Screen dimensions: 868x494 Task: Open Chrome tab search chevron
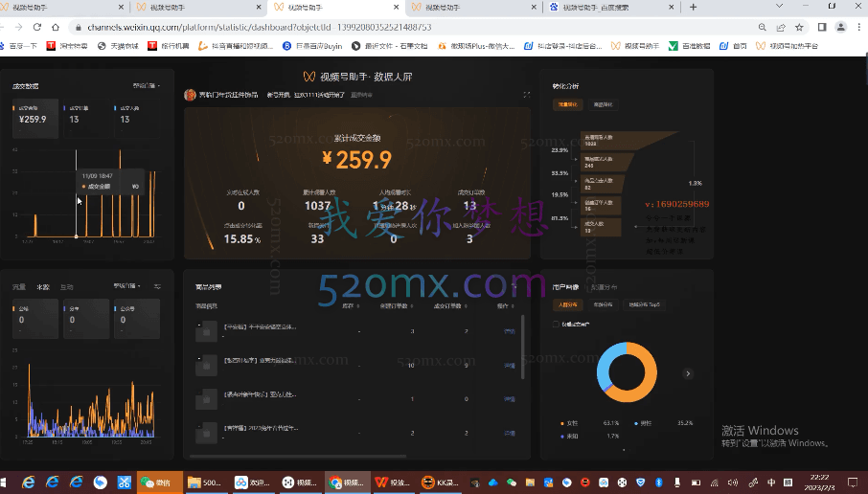click(x=780, y=6)
